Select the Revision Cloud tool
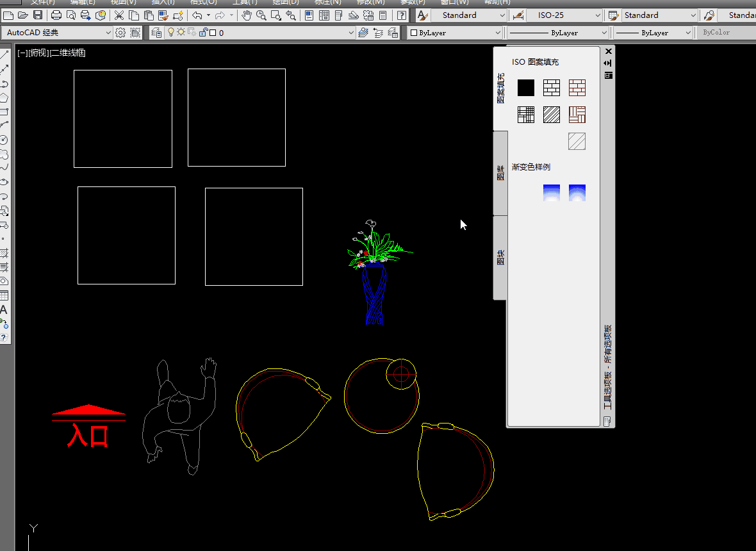This screenshot has width=756, height=551. point(4,155)
